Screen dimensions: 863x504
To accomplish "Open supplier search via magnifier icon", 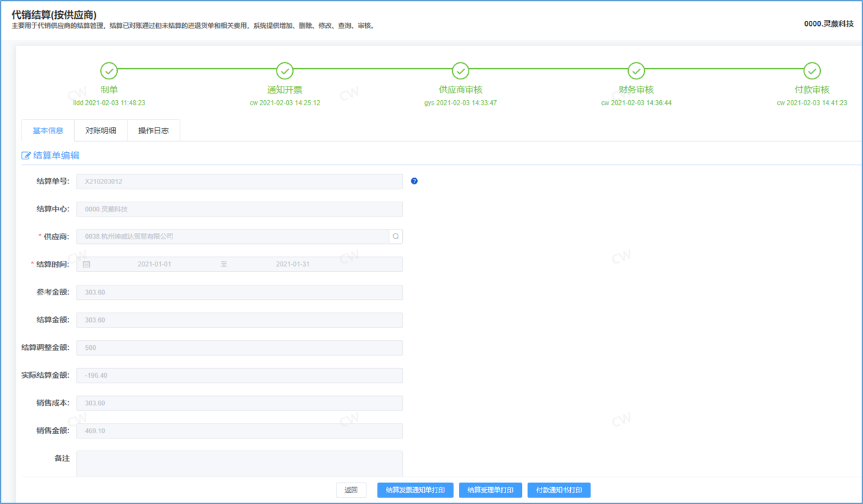I will tap(396, 237).
